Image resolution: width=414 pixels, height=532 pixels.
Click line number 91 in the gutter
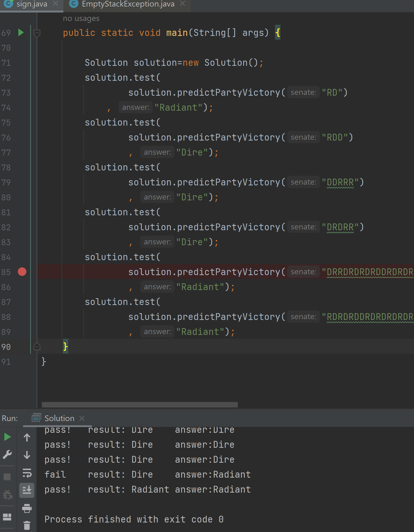coord(6,362)
